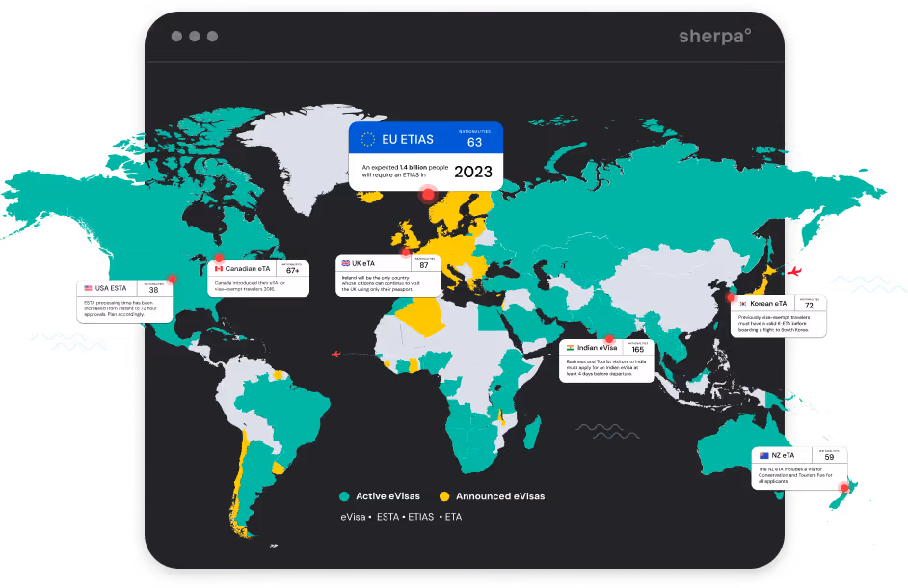Click the 59 count in NZ eTA card
908x588 pixels.
click(x=829, y=457)
